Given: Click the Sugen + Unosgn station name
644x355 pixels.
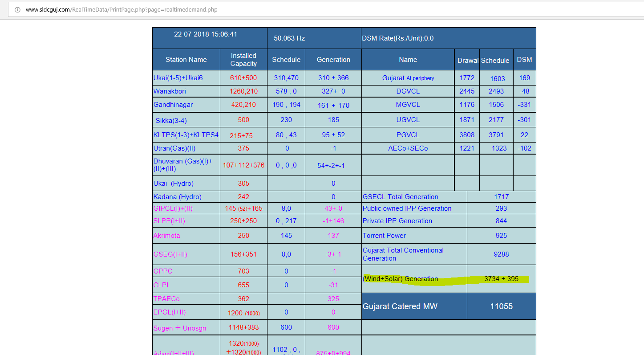Looking at the screenshot, I should pos(180,328).
